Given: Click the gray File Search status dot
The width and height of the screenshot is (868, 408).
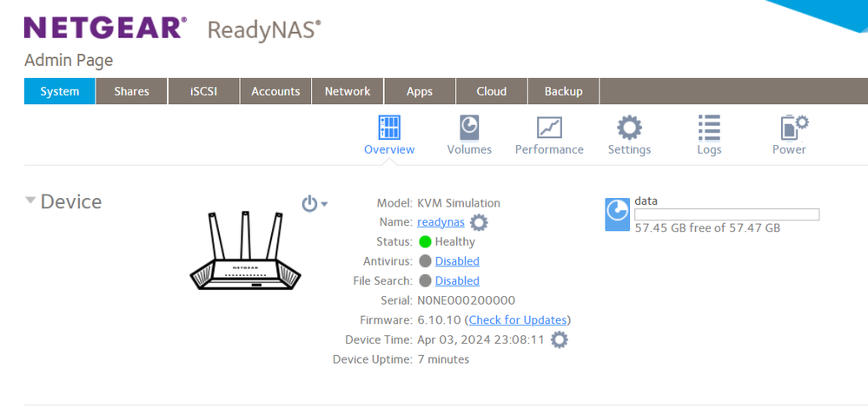Looking at the screenshot, I should pos(425,281).
